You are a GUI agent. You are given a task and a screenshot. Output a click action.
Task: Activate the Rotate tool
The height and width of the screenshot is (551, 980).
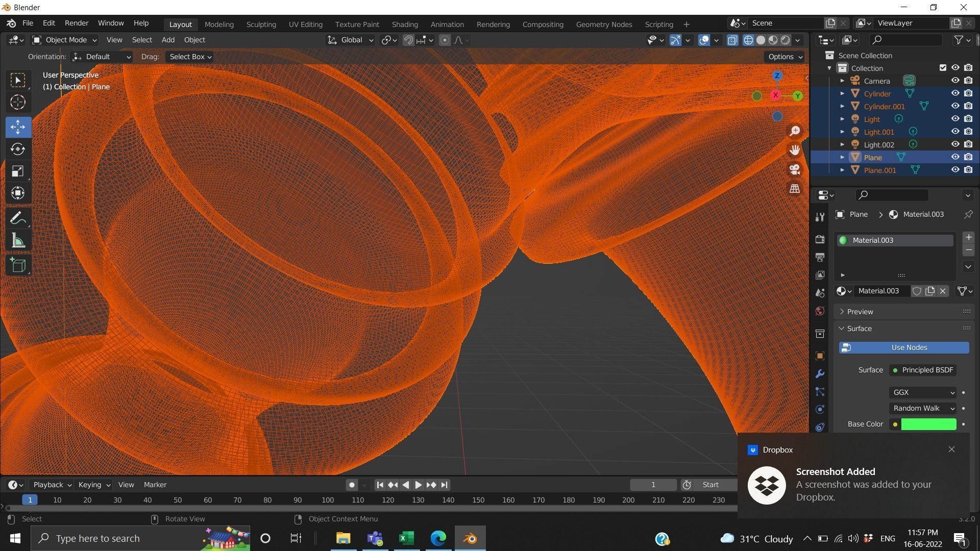[18, 149]
